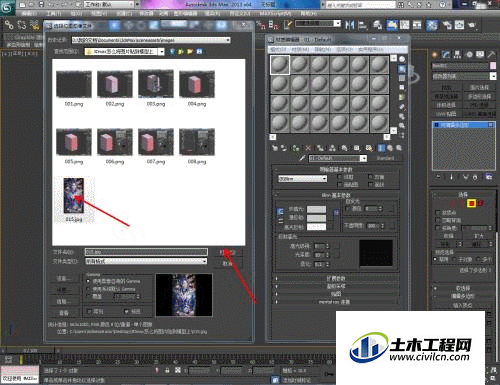Pick material from object eyedropper icon
Image resolution: width=500 pixels, height=385 pixels.
[303, 158]
